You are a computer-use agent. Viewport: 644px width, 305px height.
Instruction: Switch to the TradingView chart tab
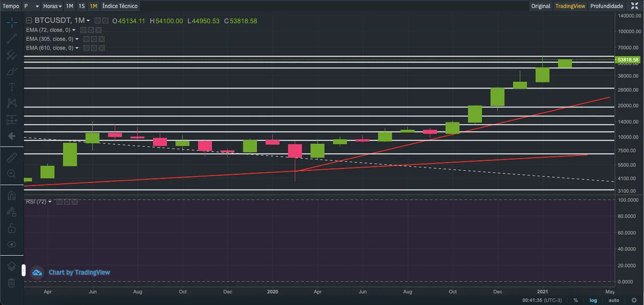coord(570,6)
